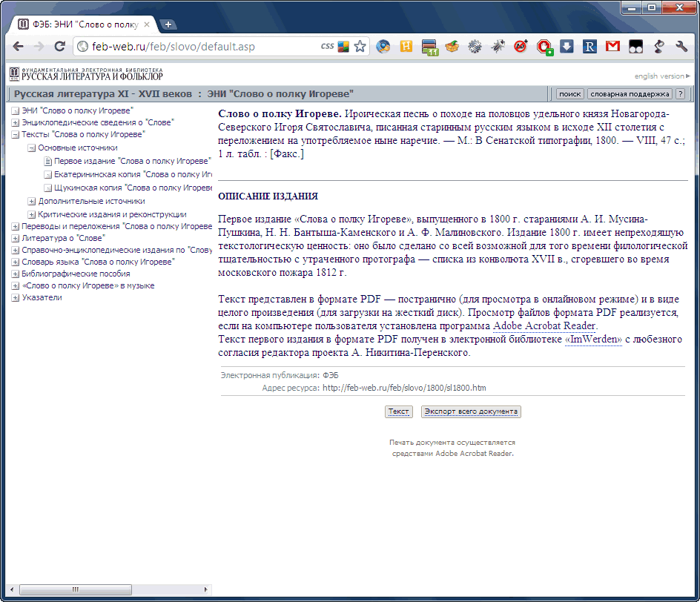This screenshot has height=602, width=700.
Task: Expand Энциклопедические сведения о "Слове"
Action: [x=15, y=123]
